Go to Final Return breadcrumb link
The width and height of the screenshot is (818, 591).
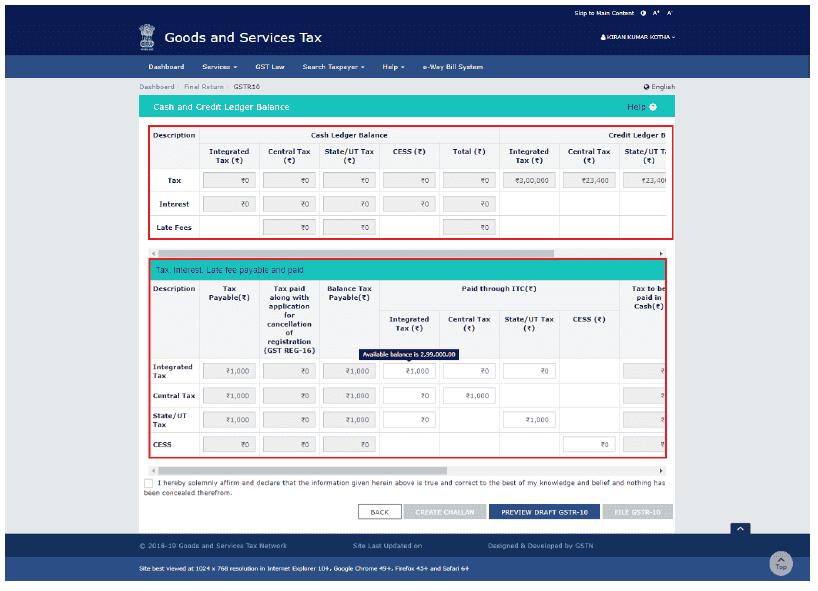(x=203, y=87)
